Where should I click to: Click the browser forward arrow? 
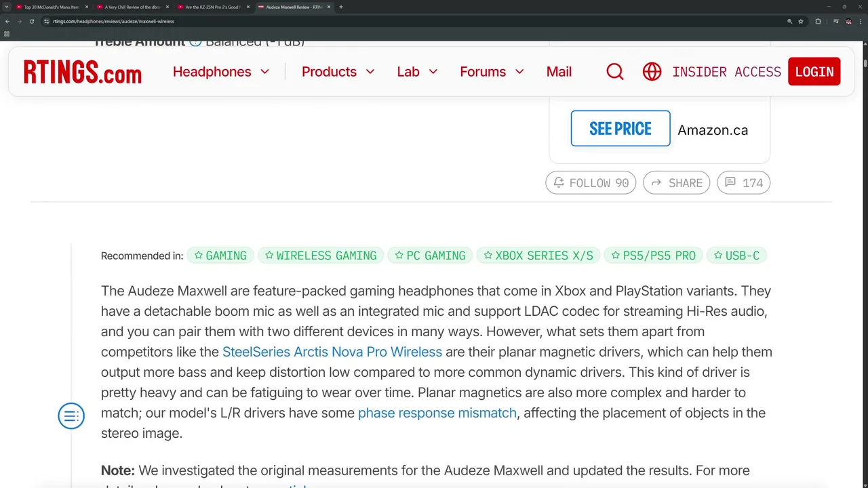point(19,21)
